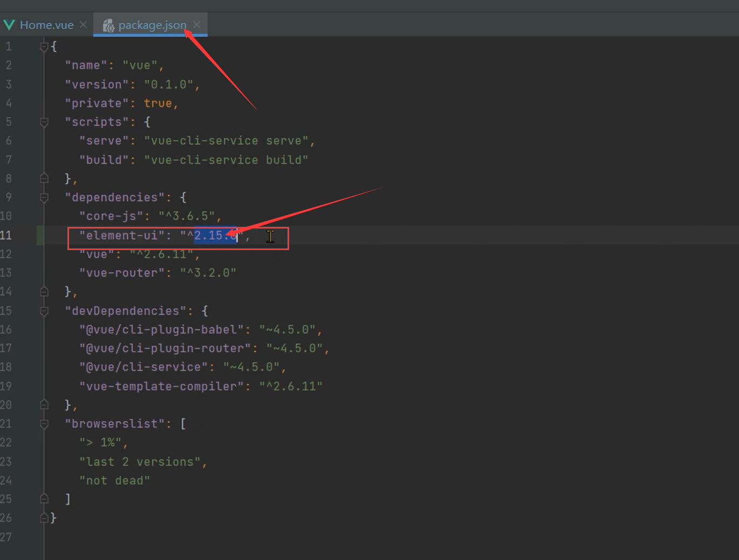This screenshot has height=560, width=739.
Task: Switch to the package.json tab
Action: pyautogui.click(x=152, y=25)
